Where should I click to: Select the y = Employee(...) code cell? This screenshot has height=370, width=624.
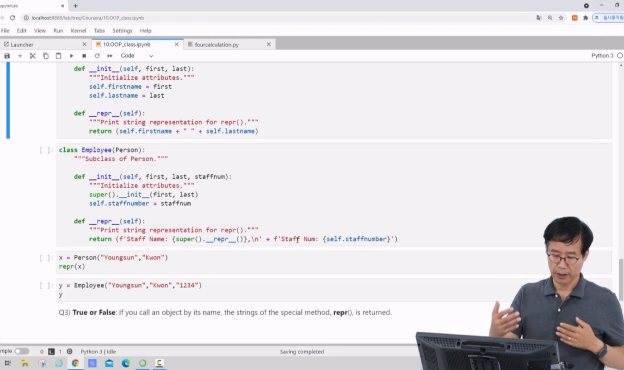333,290
